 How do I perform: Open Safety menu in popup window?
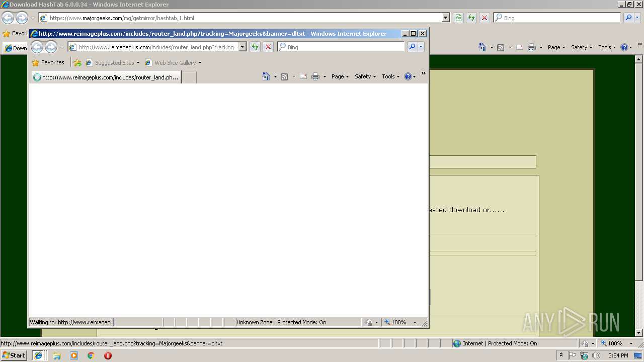pos(365,76)
